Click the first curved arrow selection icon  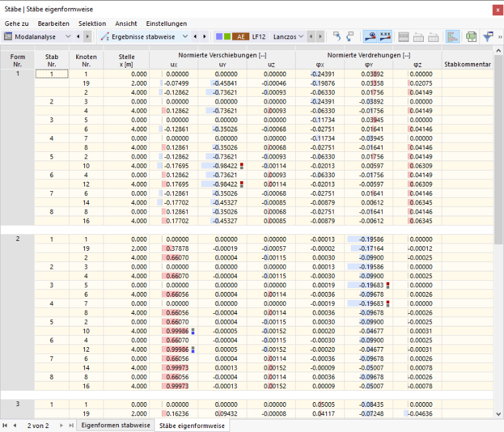pos(336,36)
